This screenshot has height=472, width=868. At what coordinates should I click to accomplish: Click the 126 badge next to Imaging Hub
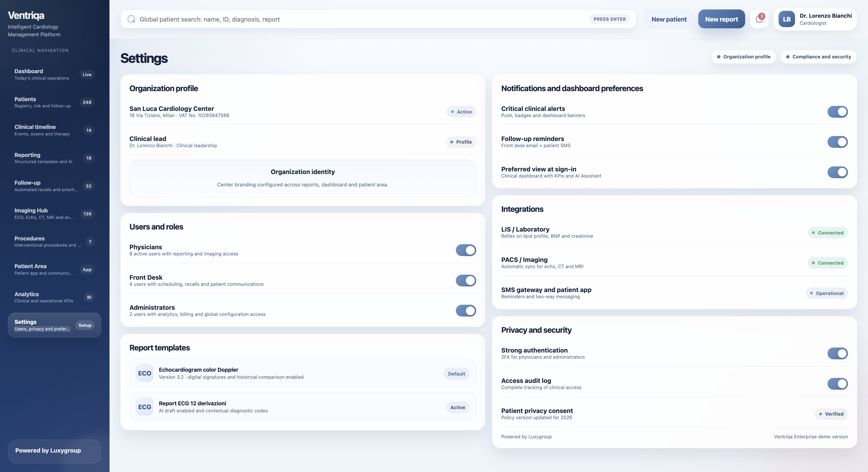87,214
